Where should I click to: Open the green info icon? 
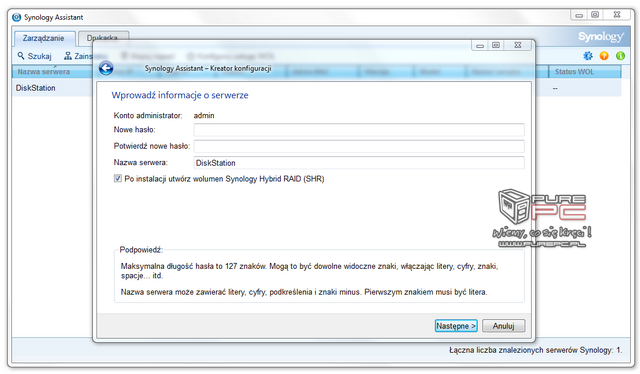tap(620, 56)
